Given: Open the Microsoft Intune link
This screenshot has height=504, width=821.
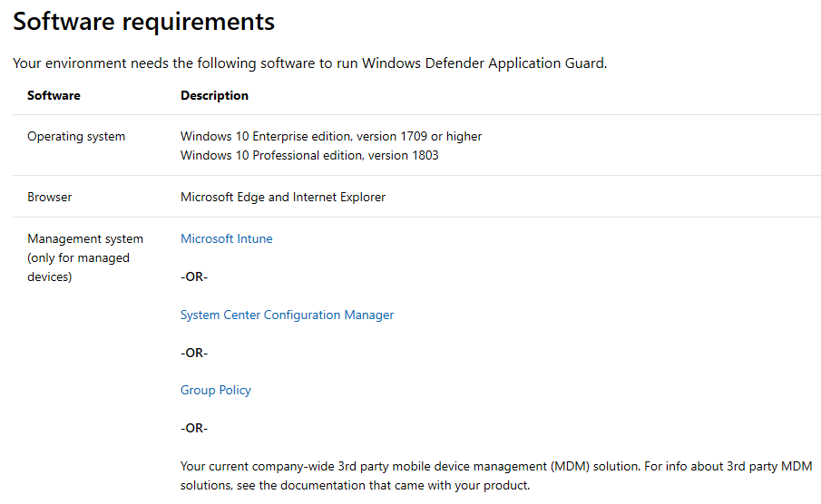Looking at the screenshot, I should (226, 239).
